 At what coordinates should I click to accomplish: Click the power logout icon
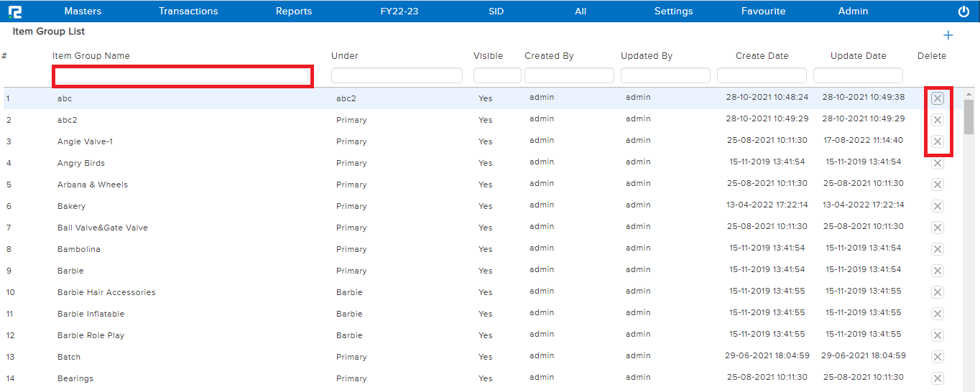point(963,11)
